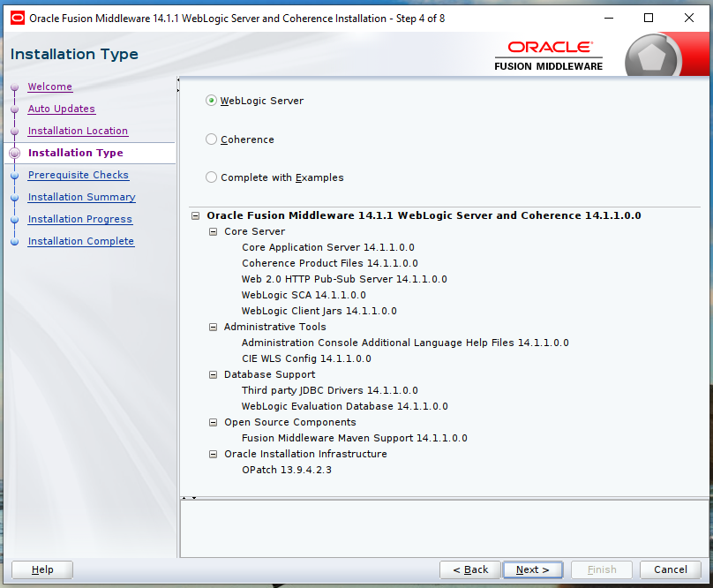The height and width of the screenshot is (588, 713).
Task: Open the Installation Summary step
Action: point(82,197)
